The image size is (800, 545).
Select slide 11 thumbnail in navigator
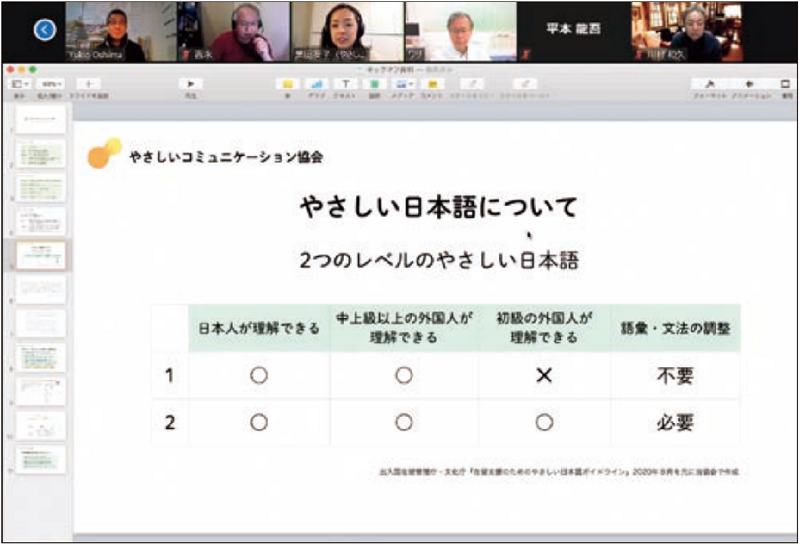[x=40, y=459]
